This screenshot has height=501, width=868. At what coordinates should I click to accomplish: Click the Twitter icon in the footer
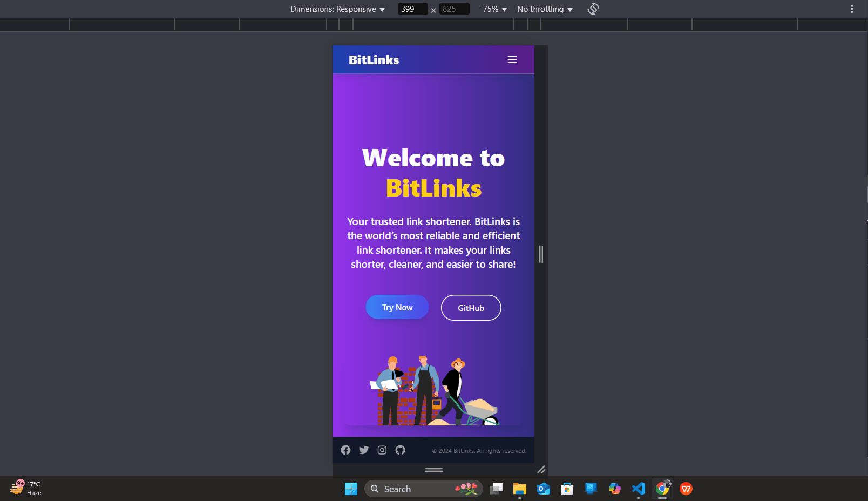[x=363, y=450]
